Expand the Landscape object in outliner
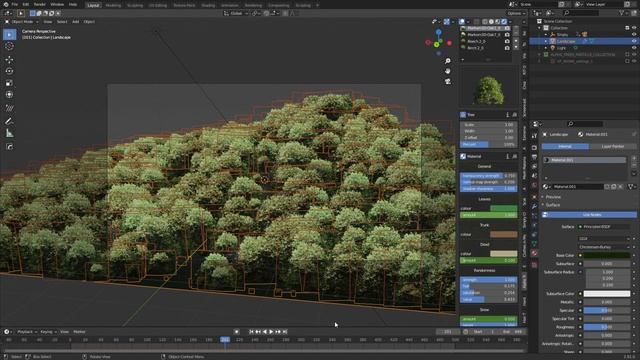 pyautogui.click(x=546, y=41)
